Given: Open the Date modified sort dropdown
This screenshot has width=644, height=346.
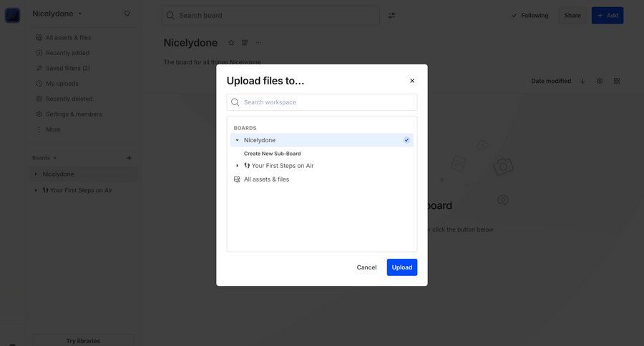Looking at the screenshot, I should coord(551,81).
